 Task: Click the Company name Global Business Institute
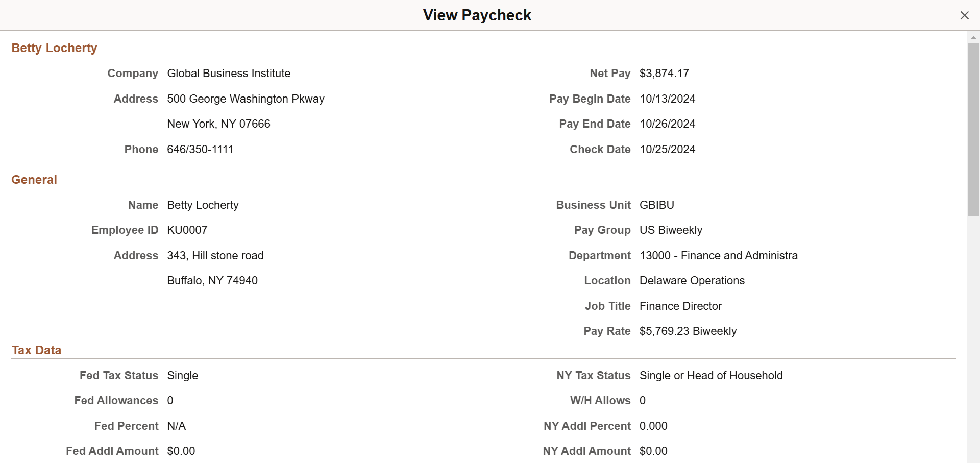tap(229, 73)
